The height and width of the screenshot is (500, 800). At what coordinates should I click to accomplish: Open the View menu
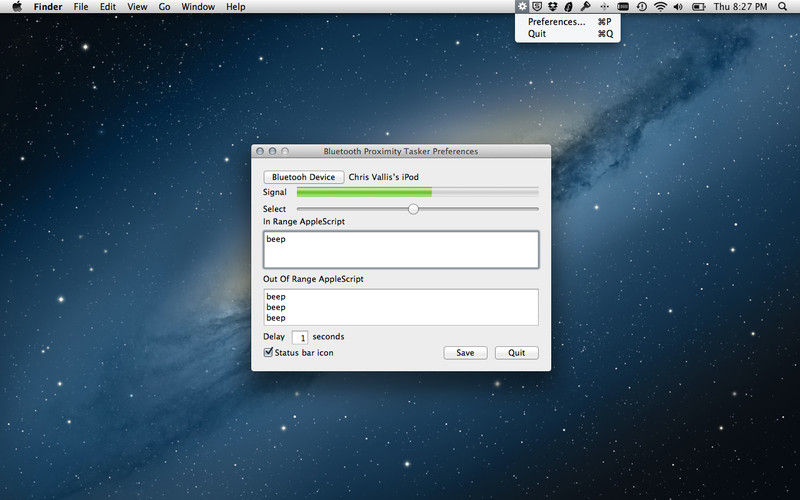click(137, 7)
